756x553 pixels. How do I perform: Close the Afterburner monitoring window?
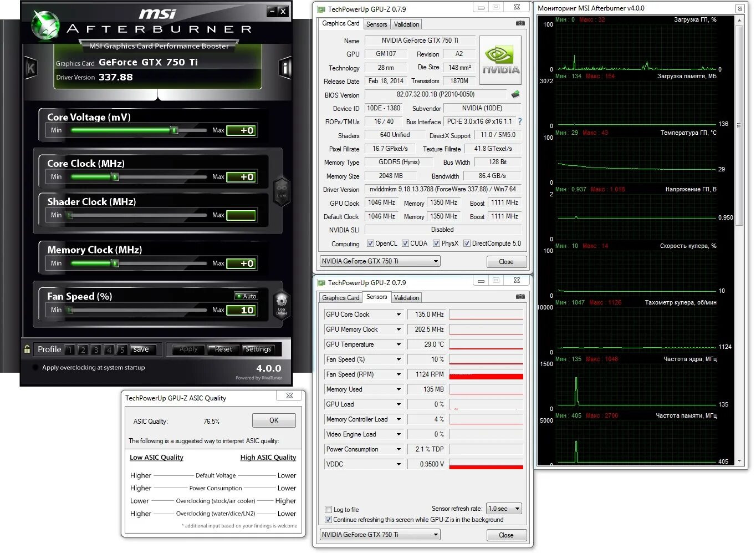740,8
